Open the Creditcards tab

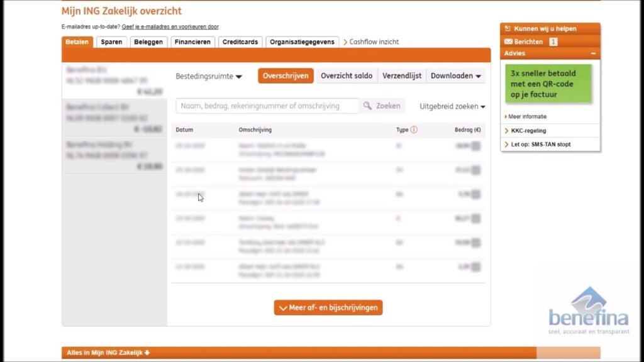pyautogui.click(x=240, y=42)
